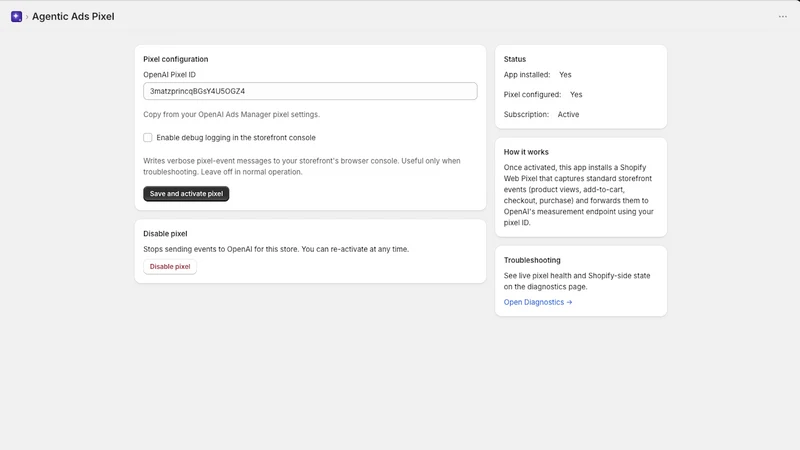Click the breadcrumb chevron beside app icon

click(27, 17)
